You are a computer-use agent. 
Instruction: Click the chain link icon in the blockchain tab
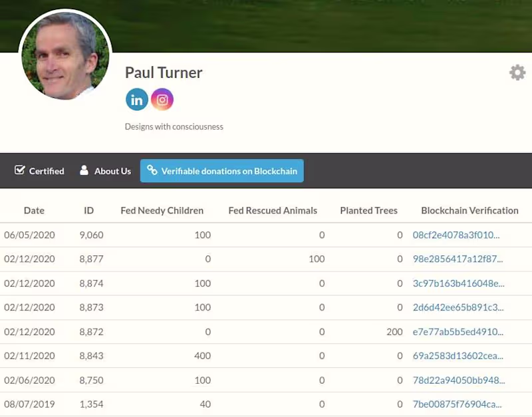pyautogui.click(x=152, y=170)
